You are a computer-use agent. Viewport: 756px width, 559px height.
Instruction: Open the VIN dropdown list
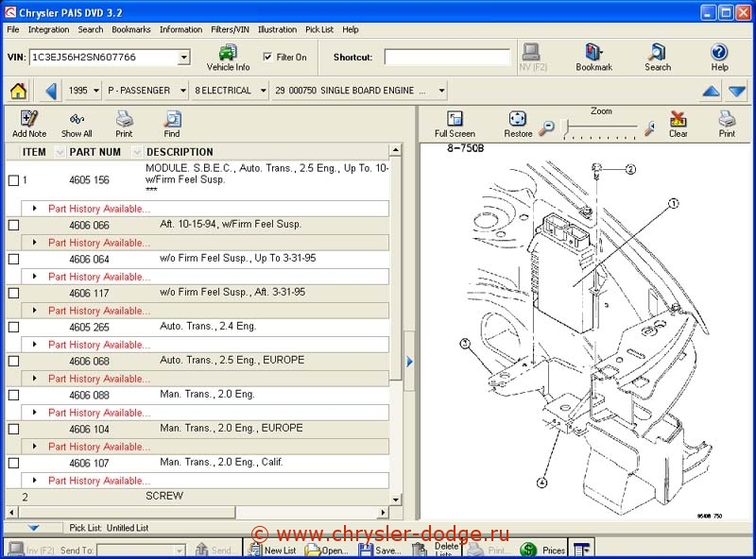click(x=183, y=58)
